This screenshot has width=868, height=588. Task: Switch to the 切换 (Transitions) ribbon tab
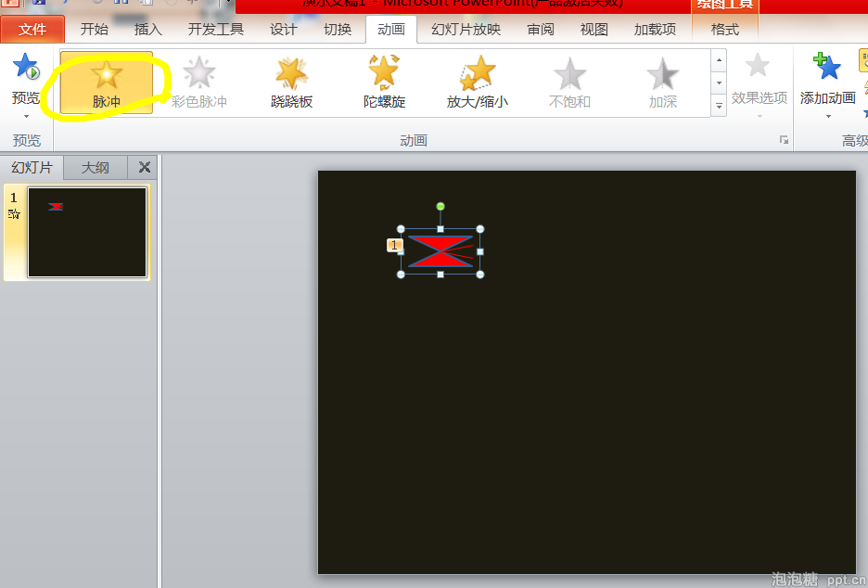click(x=338, y=30)
